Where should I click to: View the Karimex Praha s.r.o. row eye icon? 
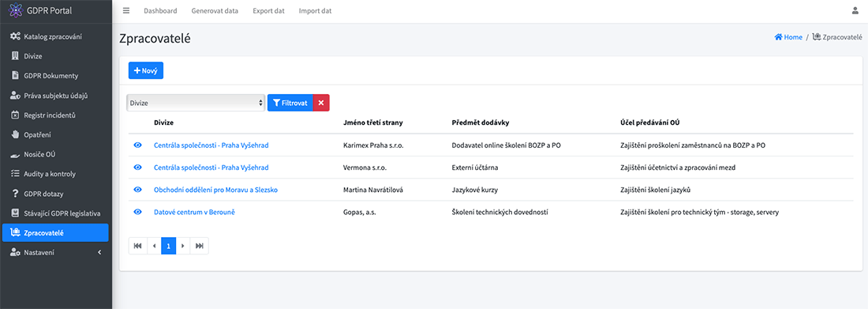click(x=138, y=145)
